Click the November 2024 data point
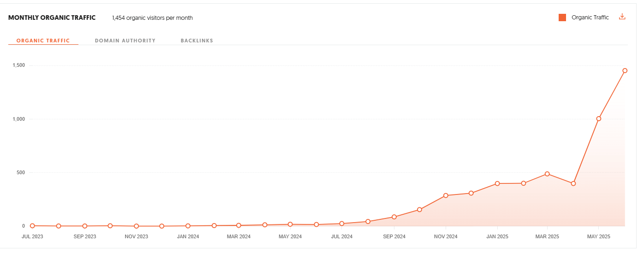The image size is (644, 253). tap(446, 195)
